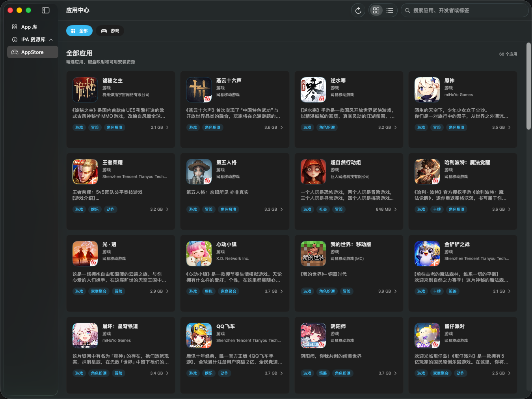Screen dimensions: 532x399
Task: Expand details chevron for 超自然行动组
Action: pos(395,210)
